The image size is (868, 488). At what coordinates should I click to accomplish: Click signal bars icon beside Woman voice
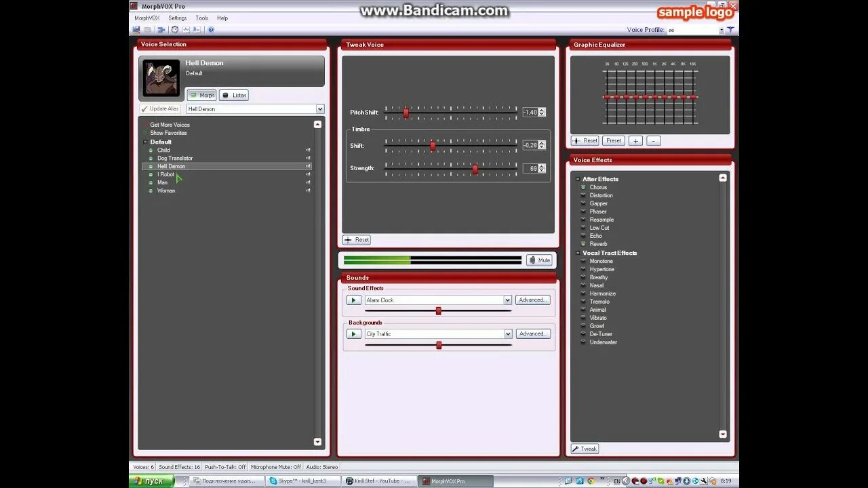[308, 190]
